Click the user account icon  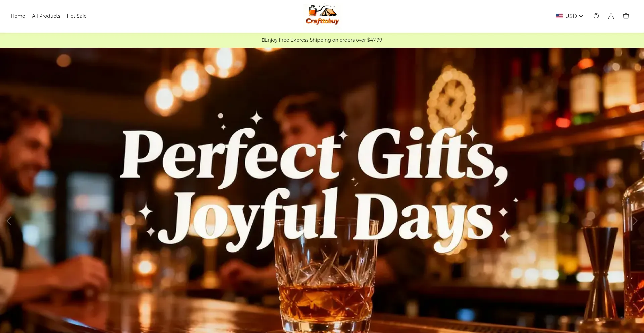[x=611, y=16]
